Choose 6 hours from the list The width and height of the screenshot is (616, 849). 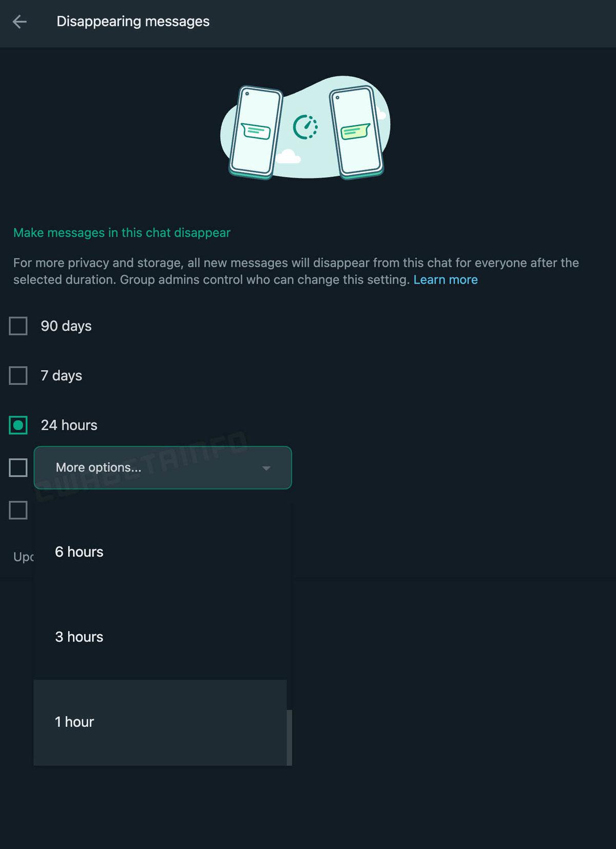[79, 552]
